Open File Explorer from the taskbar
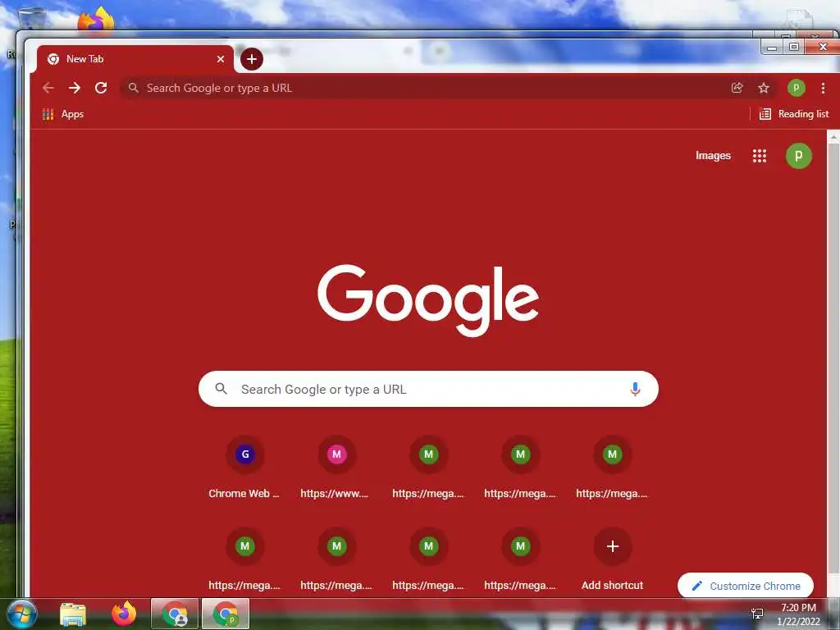The height and width of the screenshot is (630, 840). (x=73, y=614)
